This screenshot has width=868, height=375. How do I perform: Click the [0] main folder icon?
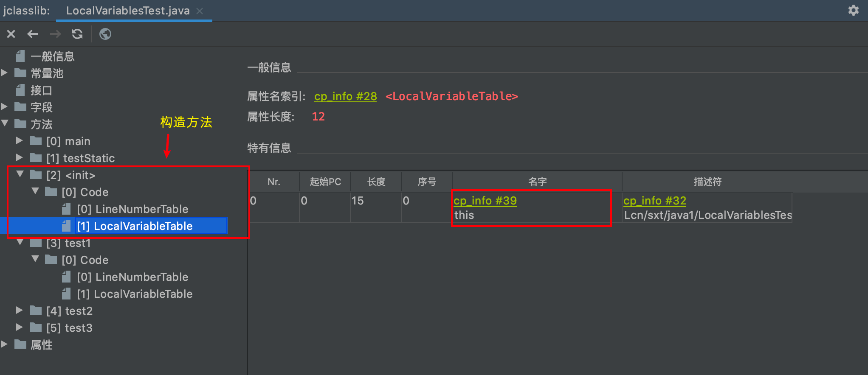point(36,140)
